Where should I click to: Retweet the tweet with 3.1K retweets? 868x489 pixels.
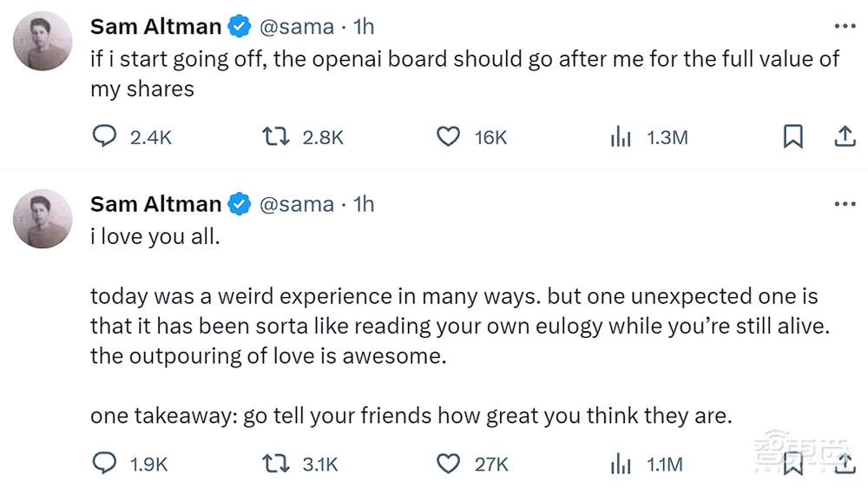point(275,465)
